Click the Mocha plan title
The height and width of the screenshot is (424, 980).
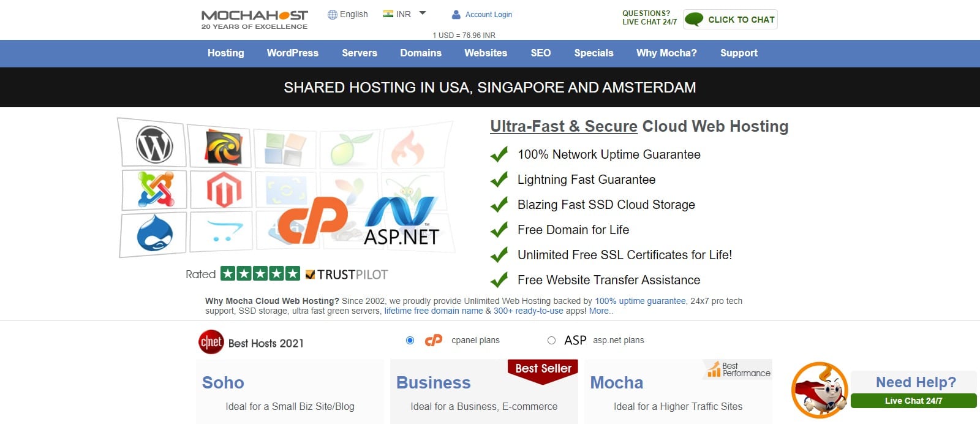(617, 382)
